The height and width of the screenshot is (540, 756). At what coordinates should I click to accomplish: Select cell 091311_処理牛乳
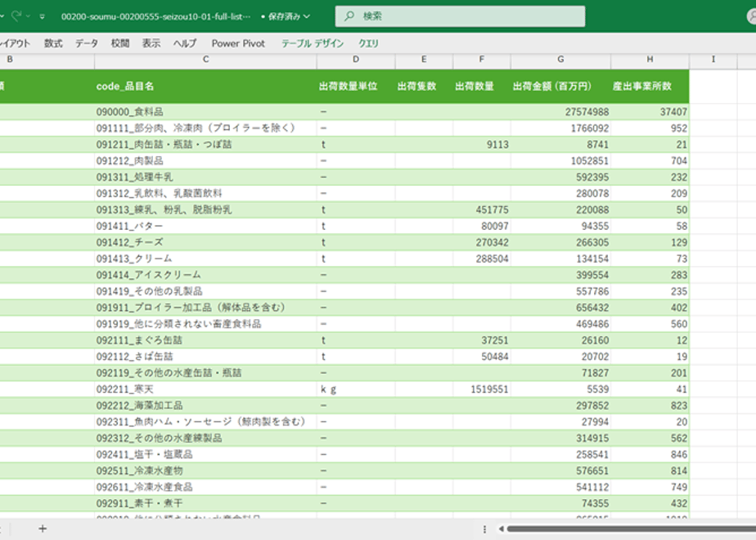pos(206,177)
